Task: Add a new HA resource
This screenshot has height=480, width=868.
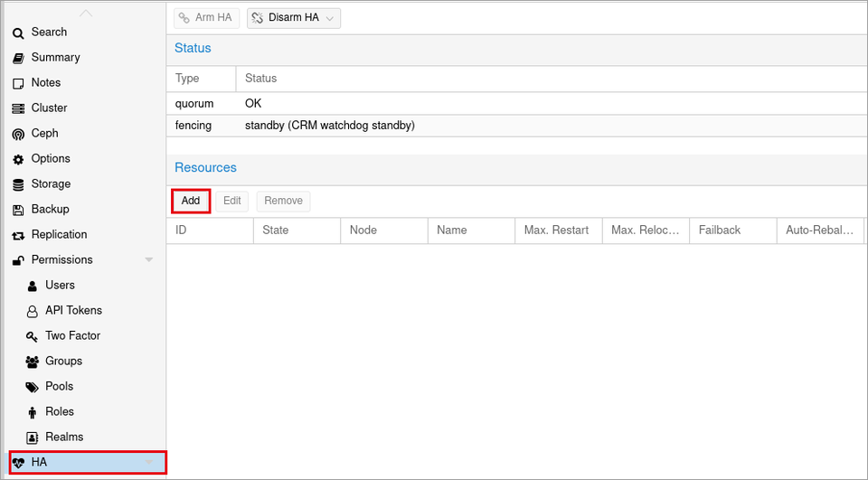Action: tap(191, 201)
